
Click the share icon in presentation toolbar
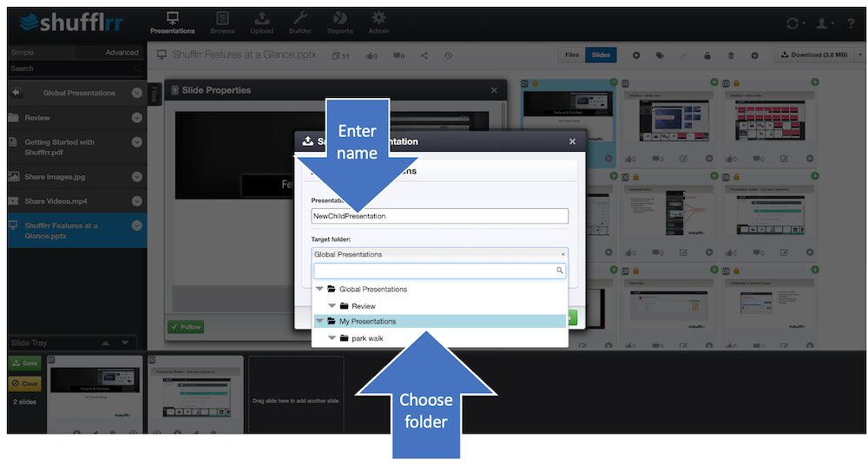pos(424,56)
